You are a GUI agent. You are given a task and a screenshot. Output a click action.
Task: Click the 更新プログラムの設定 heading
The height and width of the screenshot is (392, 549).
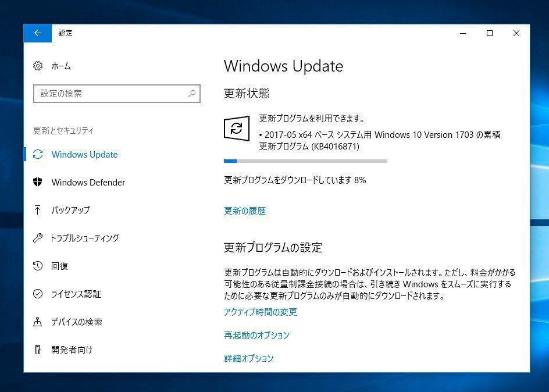pos(273,247)
